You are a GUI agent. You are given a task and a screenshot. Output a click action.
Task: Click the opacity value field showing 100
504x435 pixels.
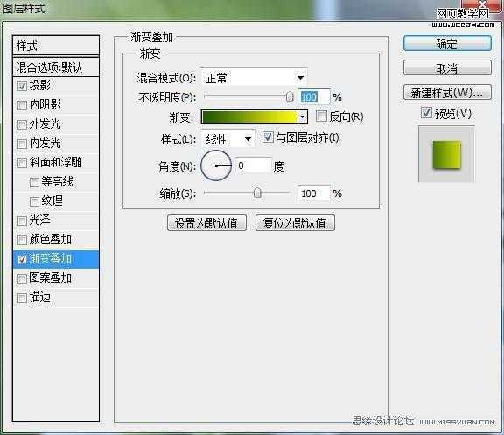tap(313, 96)
